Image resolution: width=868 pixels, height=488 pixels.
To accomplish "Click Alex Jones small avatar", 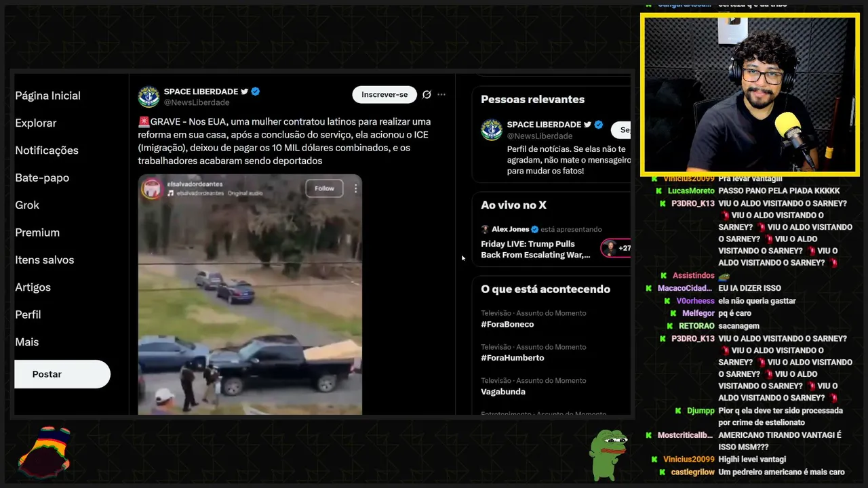I will (485, 229).
